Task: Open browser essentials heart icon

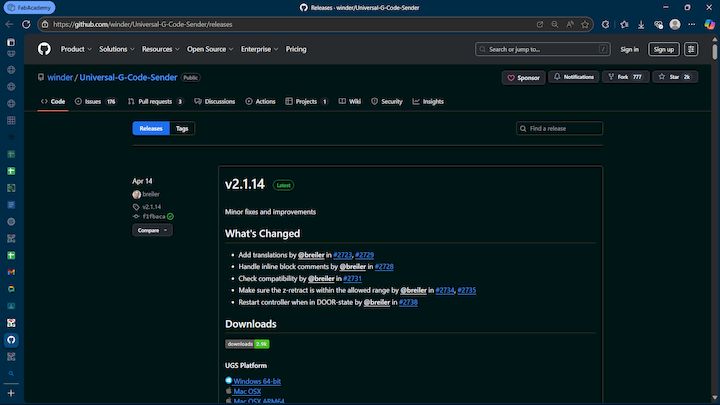Action: tap(658, 24)
